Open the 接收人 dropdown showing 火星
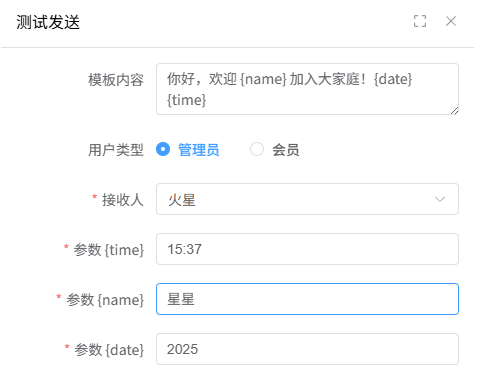481x379 pixels. [307, 199]
